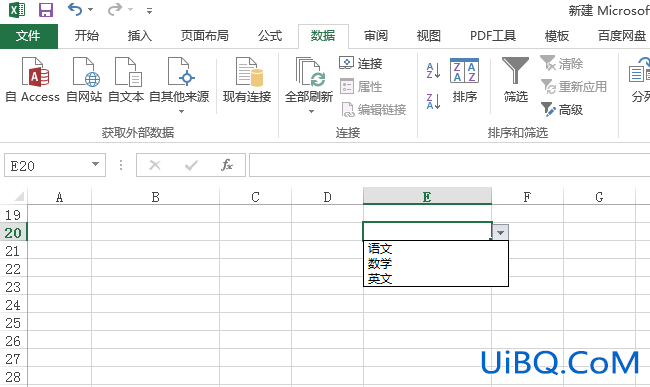Expand 全部刷新 dropdown arrow

(311, 111)
